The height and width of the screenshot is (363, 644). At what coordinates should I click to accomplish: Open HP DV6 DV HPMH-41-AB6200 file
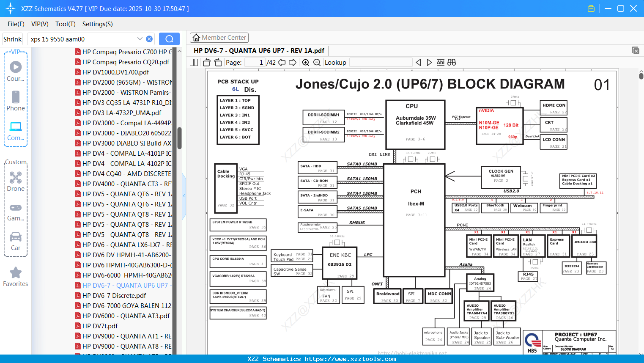pyautogui.click(x=123, y=255)
